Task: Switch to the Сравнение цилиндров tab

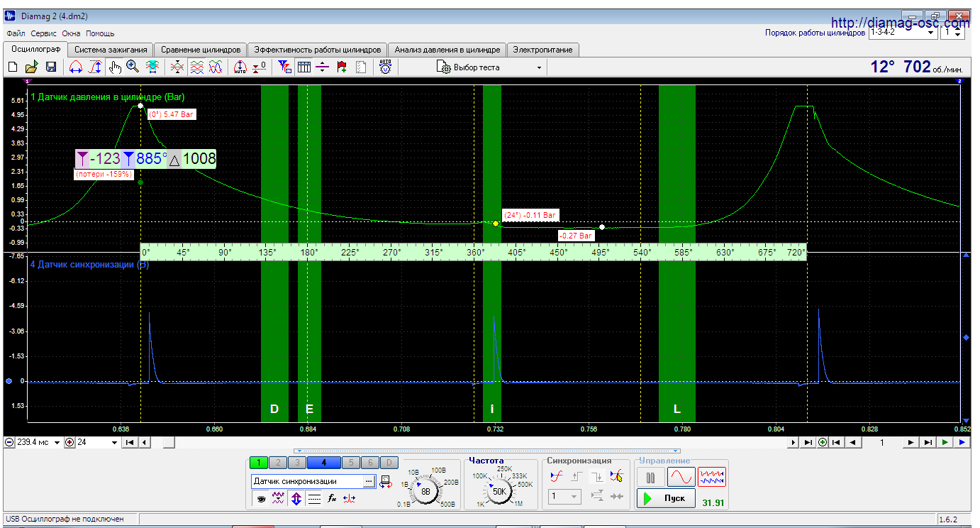Action: coord(201,50)
